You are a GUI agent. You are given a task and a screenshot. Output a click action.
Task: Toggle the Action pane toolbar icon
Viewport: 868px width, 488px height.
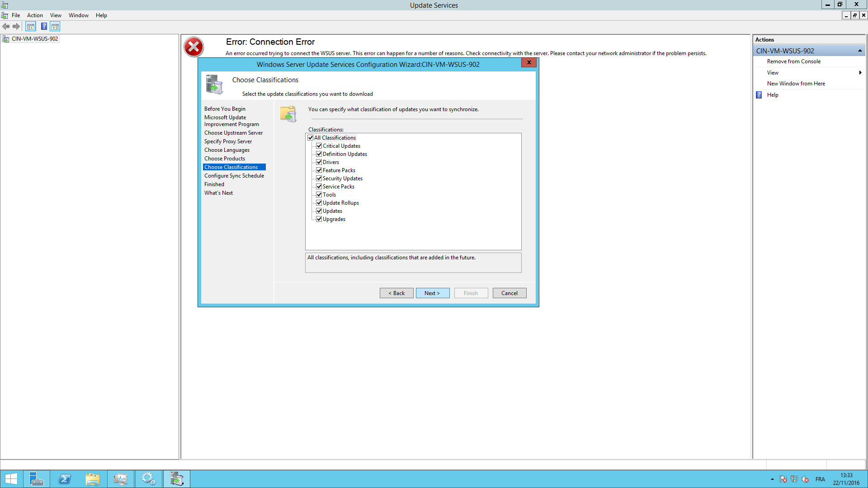point(55,27)
